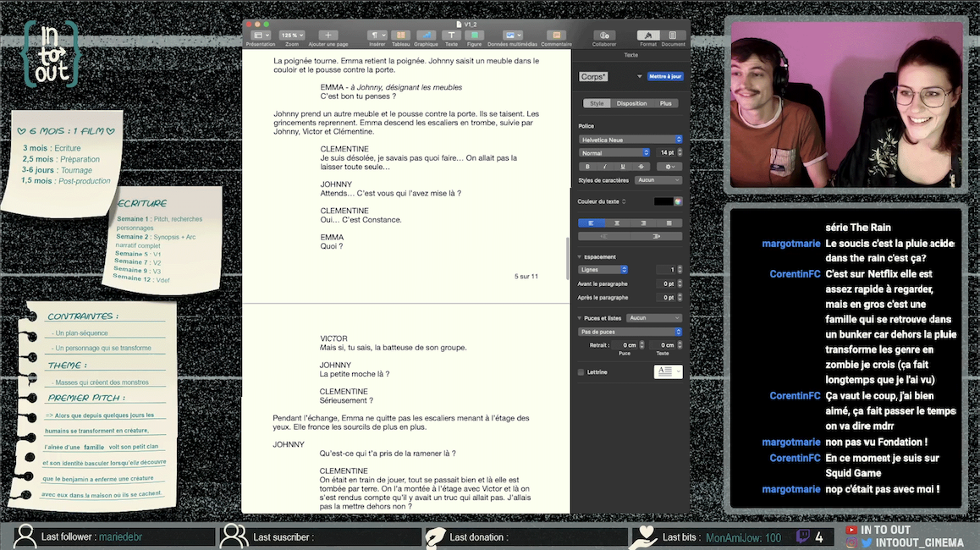Open the Couleur du texte mode selector
This screenshot has width=980, height=550.
click(625, 201)
